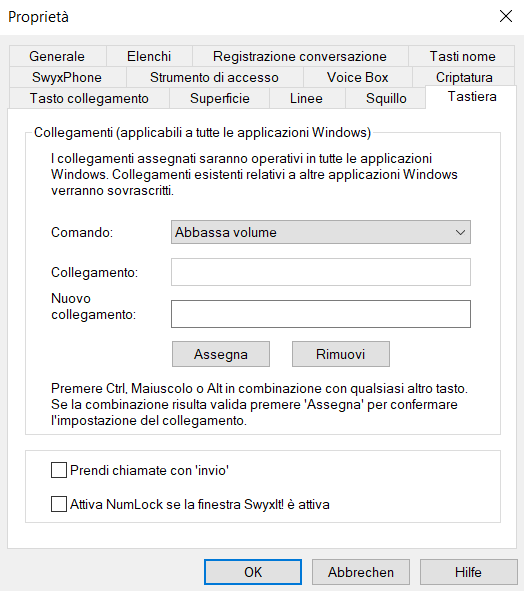524x591 pixels.
Task: Open the Comando dropdown arrow
Action: point(460,232)
